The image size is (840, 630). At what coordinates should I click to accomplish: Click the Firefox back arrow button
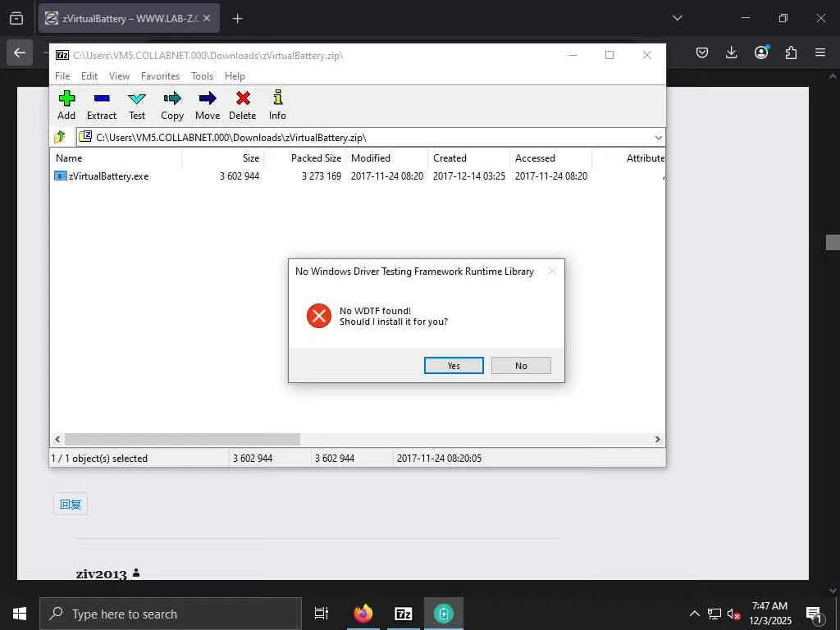click(20, 52)
